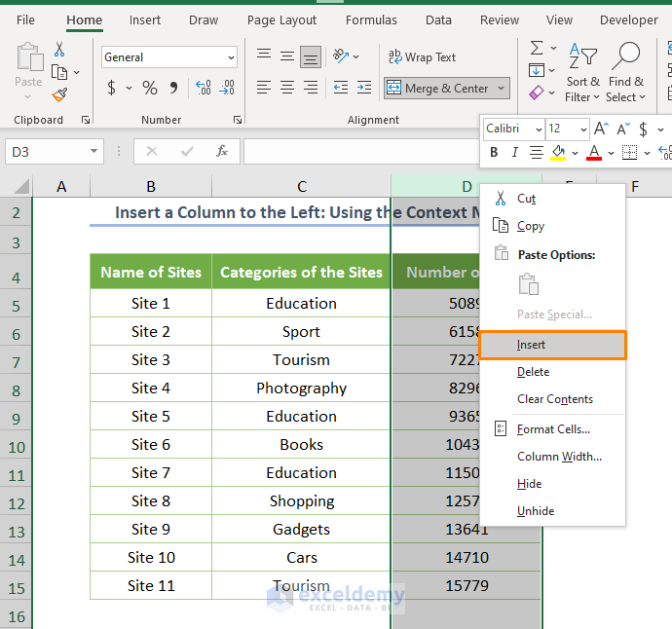Click the Format Painter brush icon
This screenshot has height=629, width=672.
pyautogui.click(x=59, y=94)
